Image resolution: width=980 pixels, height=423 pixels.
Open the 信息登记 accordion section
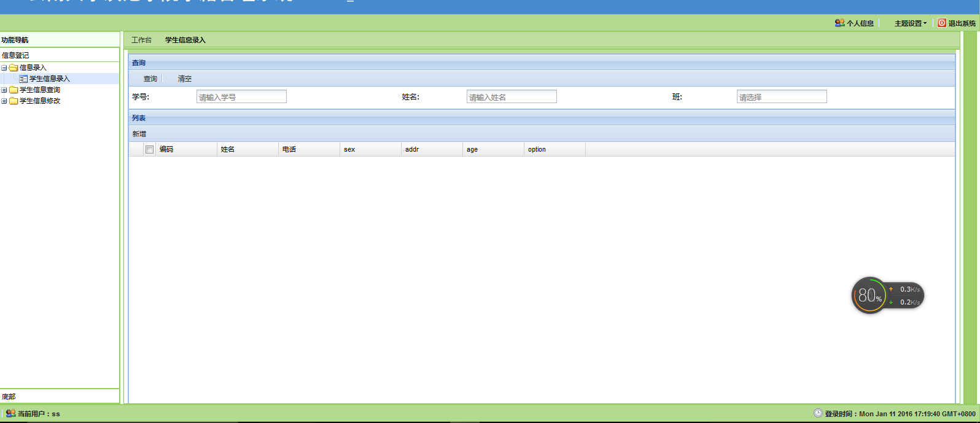[60, 55]
